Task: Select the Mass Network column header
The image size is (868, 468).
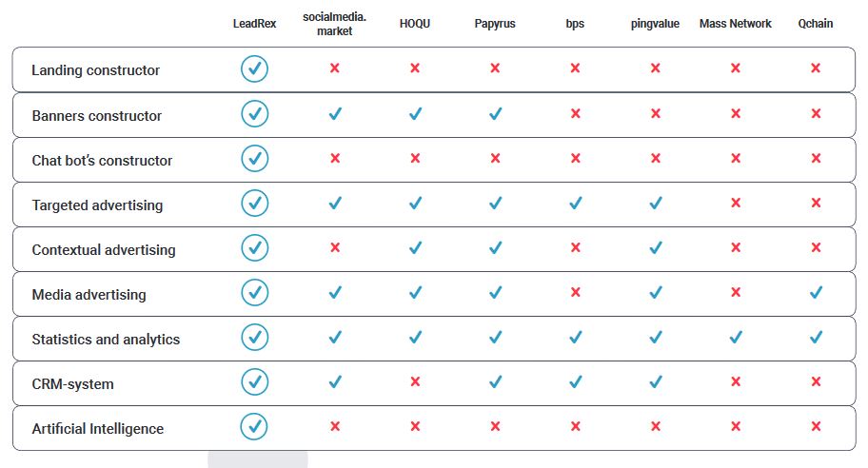Action: pos(735,24)
